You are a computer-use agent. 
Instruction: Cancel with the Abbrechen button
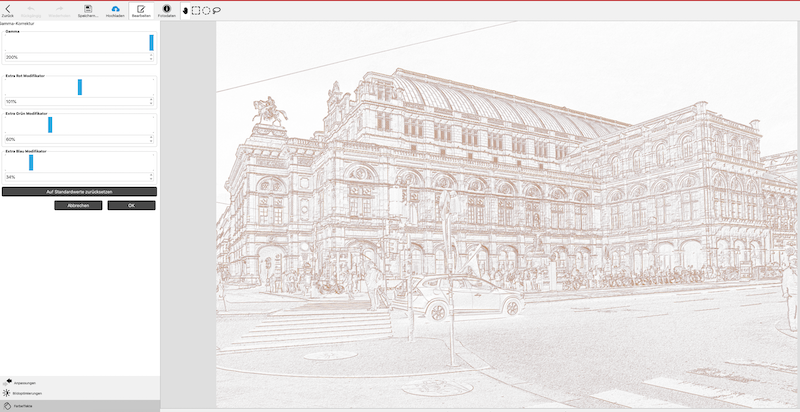78,205
